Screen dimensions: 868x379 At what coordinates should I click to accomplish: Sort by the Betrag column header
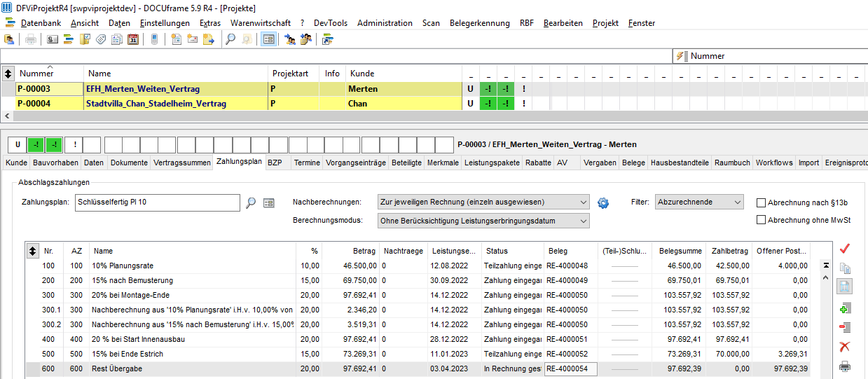352,251
